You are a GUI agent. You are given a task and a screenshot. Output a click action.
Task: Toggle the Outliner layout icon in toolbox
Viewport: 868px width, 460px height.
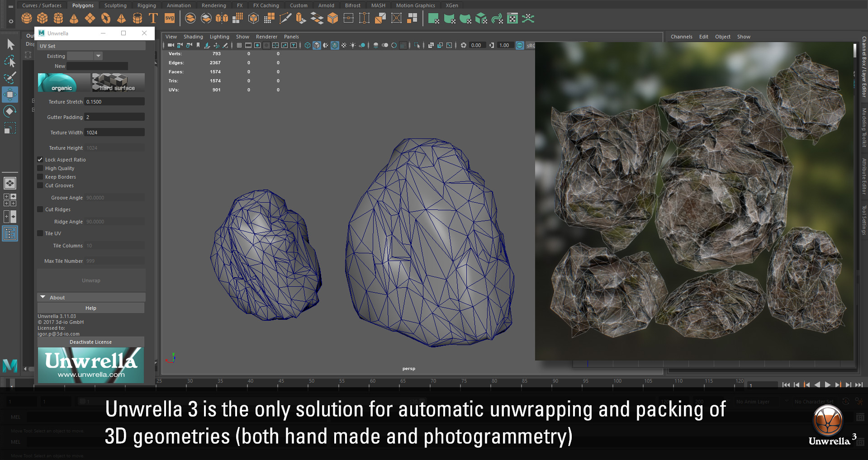tap(10, 233)
